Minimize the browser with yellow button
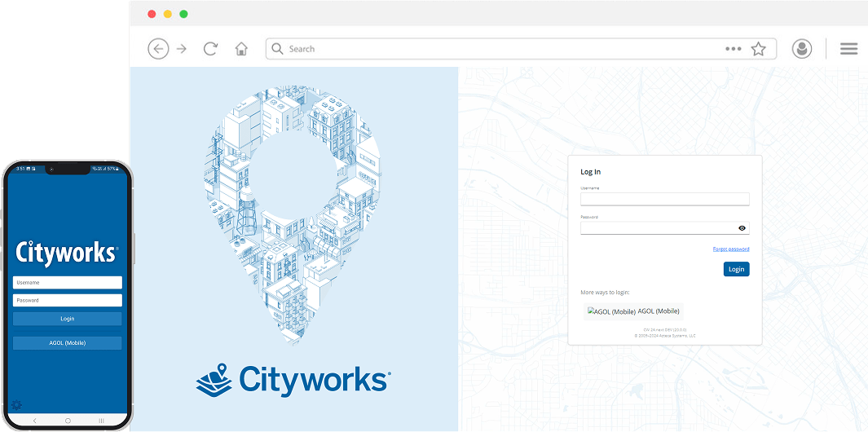 click(168, 14)
